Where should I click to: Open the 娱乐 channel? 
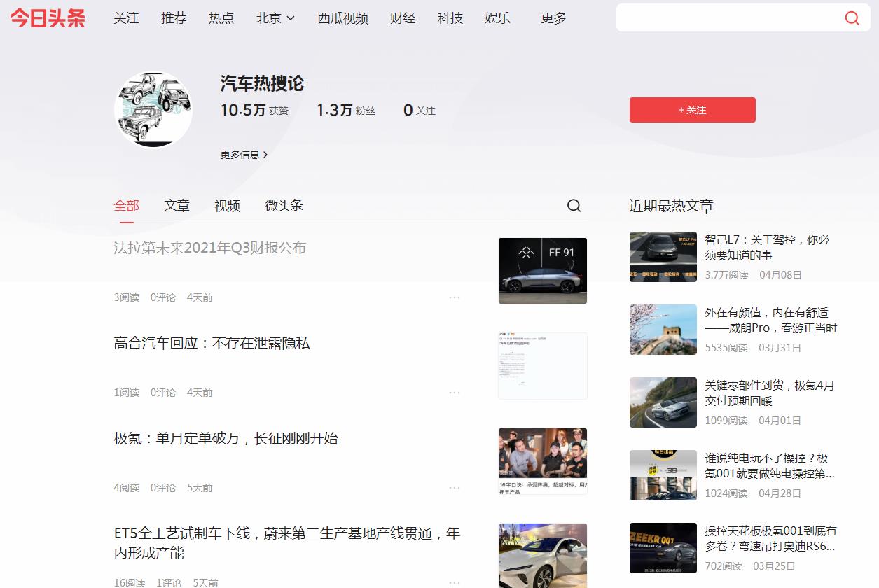[497, 18]
